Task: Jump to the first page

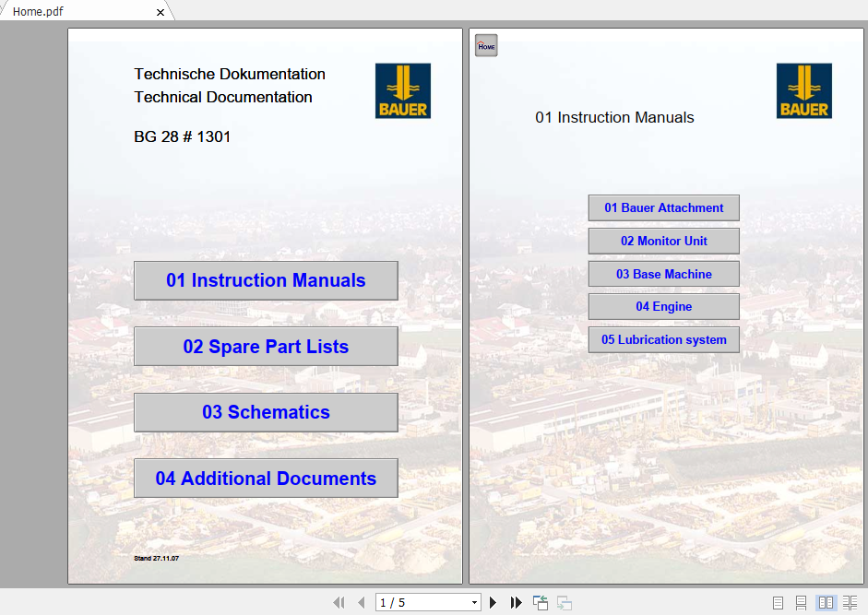Action: [x=339, y=602]
